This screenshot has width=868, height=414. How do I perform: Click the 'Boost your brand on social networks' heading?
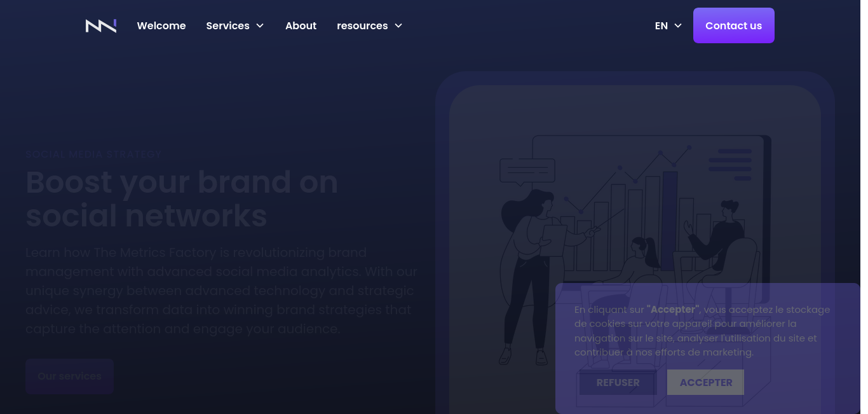(182, 199)
